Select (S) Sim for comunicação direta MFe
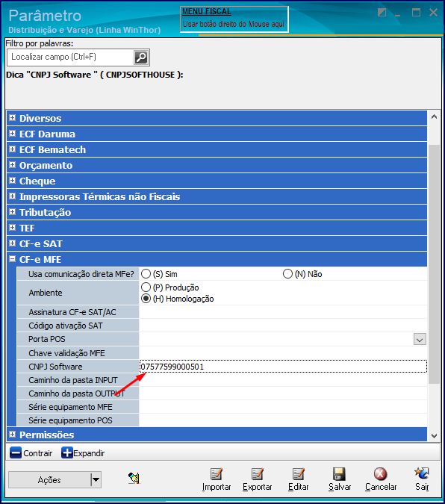Image resolution: width=445 pixels, height=504 pixels. tap(146, 274)
